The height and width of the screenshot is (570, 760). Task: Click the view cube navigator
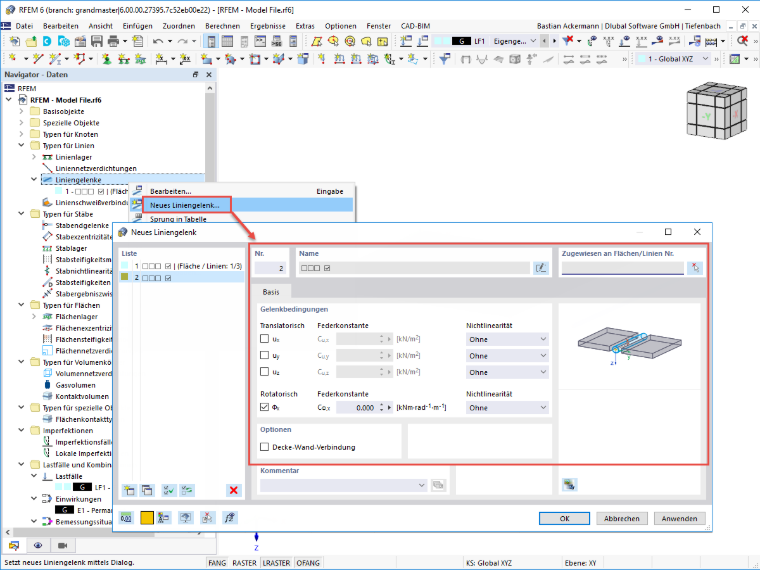click(x=715, y=110)
